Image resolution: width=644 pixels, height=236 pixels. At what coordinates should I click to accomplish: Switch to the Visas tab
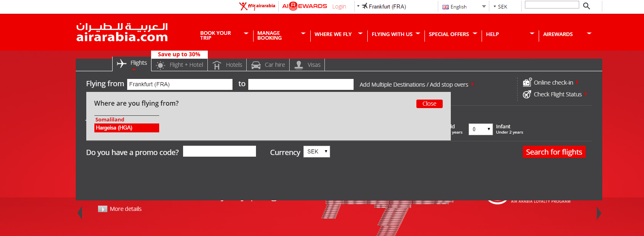click(307, 65)
